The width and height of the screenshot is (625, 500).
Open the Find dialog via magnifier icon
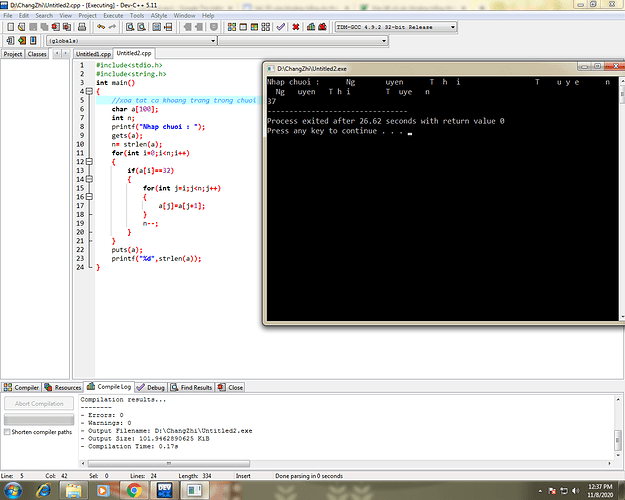(130, 27)
